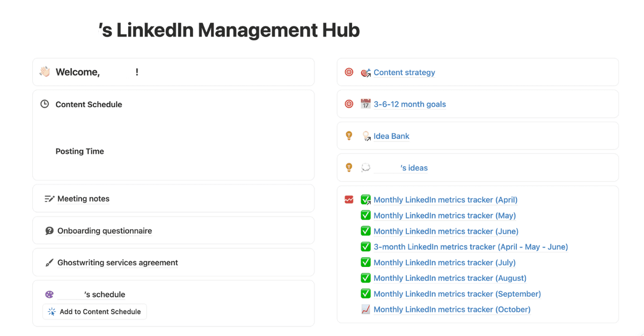This screenshot has width=644, height=336.
Task: Click the calendar emoji before 3-6-12 month goals
Action: 365,104
